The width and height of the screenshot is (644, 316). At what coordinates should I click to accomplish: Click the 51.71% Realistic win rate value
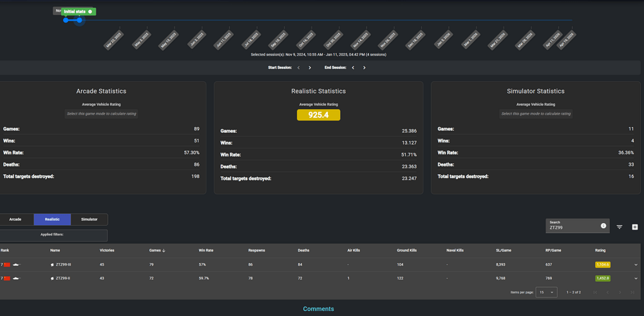click(x=409, y=155)
